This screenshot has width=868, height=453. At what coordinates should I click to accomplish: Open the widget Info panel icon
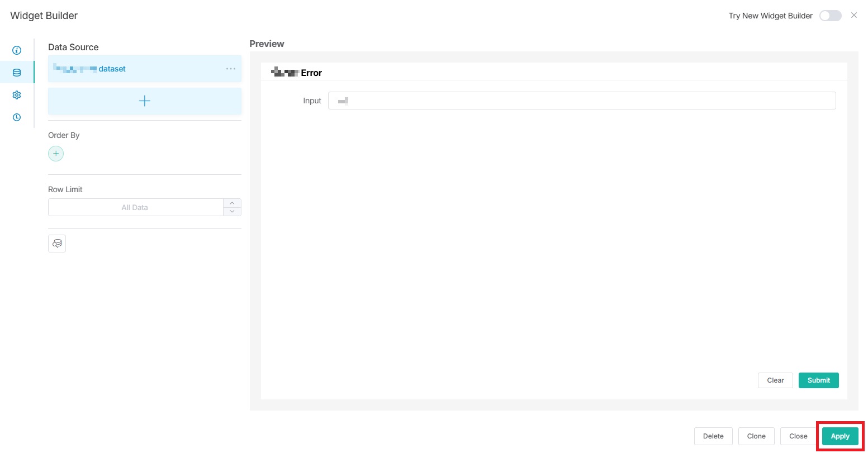pos(17,50)
